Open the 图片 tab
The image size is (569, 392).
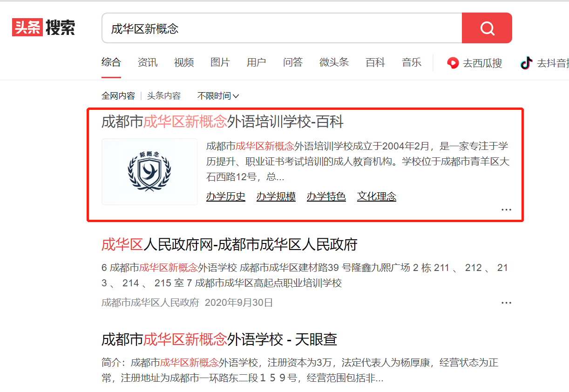pyautogui.click(x=220, y=62)
